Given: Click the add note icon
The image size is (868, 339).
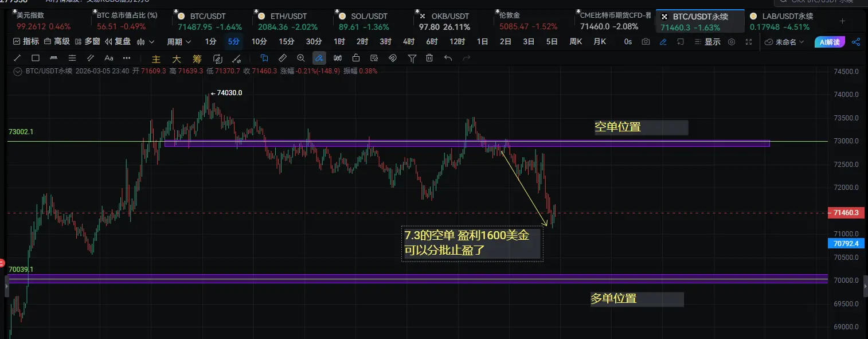Looking at the screenshot, I should [681, 41].
